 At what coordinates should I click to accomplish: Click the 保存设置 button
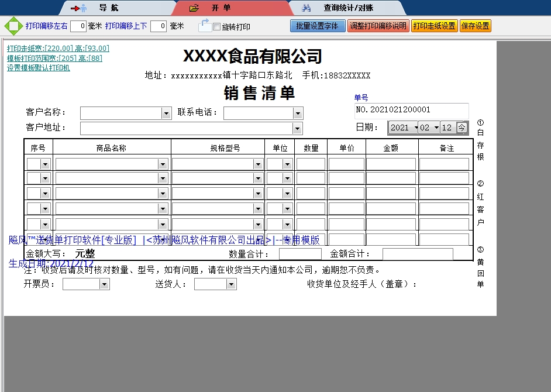[475, 26]
